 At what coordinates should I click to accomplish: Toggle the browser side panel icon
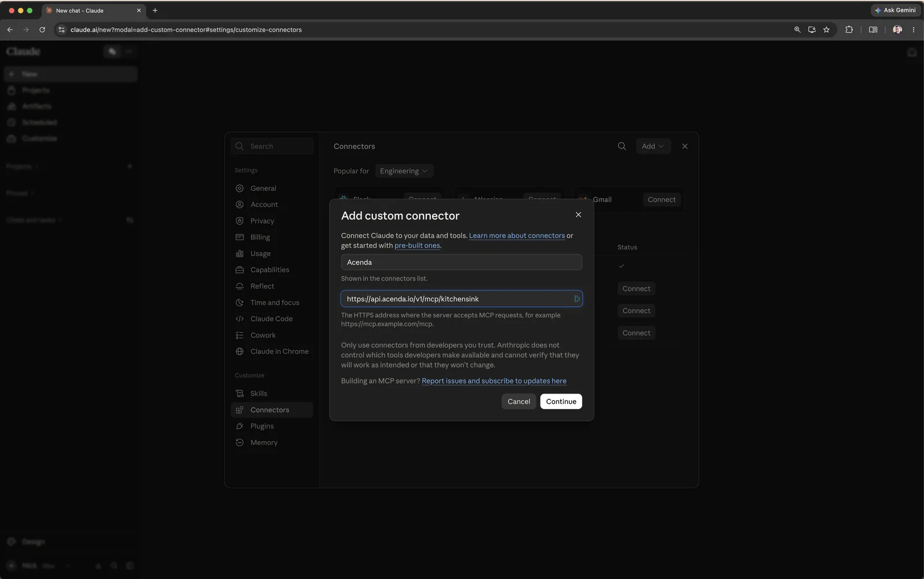(873, 29)
